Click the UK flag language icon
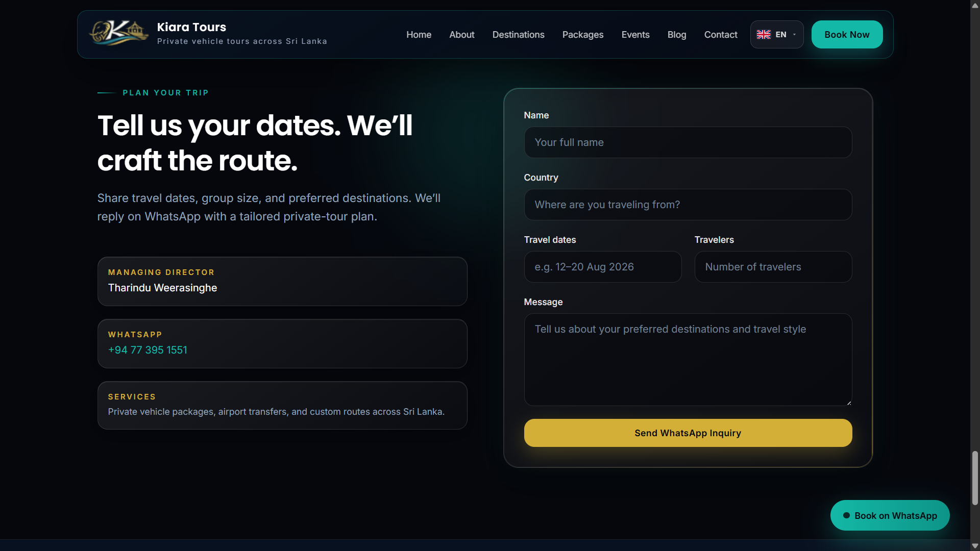The width and height of the screenshot is (980, 551). point(764,35)
